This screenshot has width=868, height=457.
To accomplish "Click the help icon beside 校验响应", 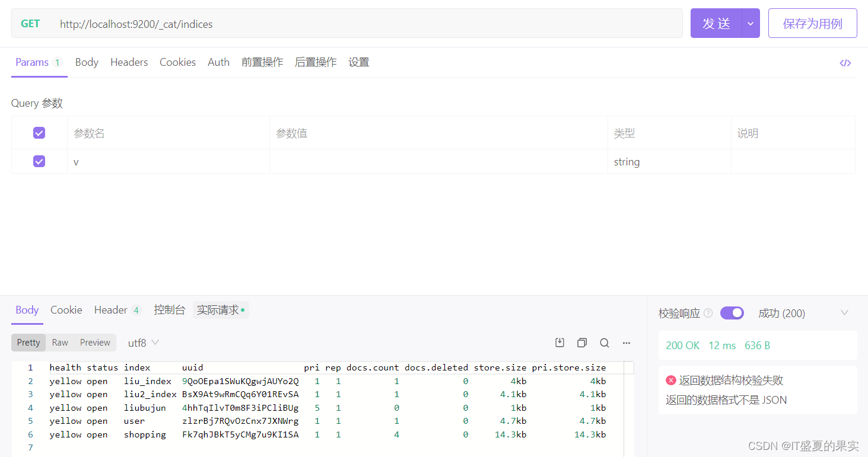I will click(x=710, y=313).
